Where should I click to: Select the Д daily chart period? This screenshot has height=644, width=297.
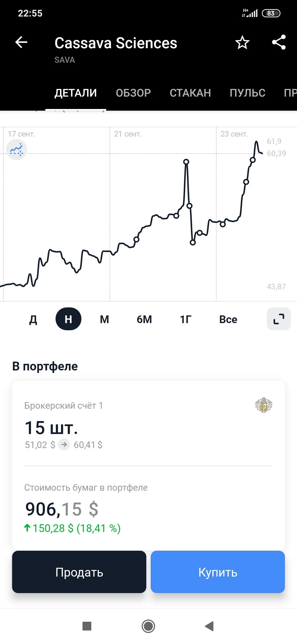(33, 319)
